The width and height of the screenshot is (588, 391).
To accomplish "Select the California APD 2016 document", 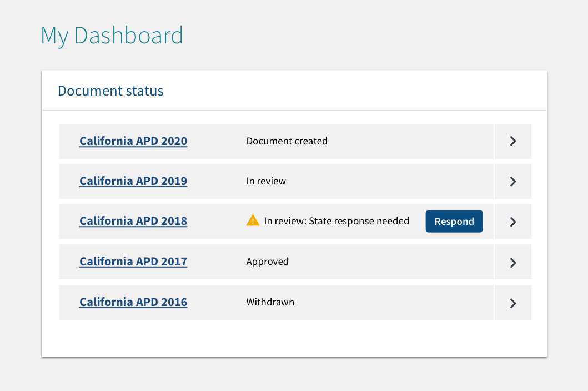I will click(133, 302).
